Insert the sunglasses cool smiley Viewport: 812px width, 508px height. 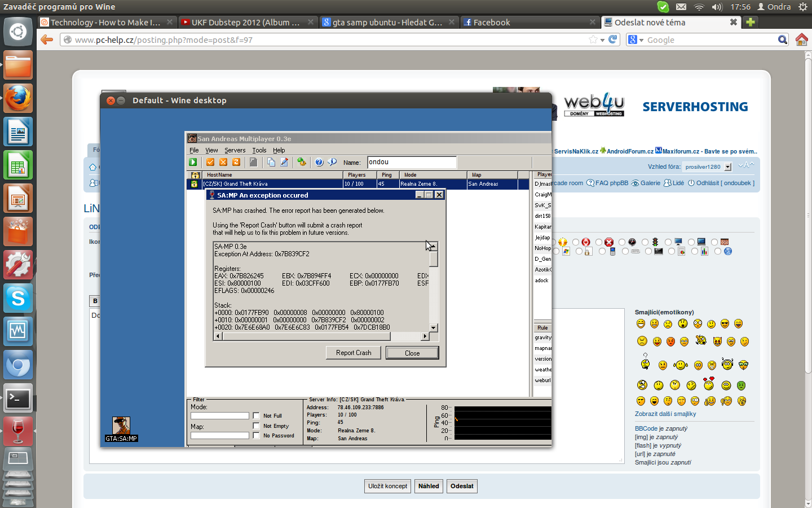click(x=725, y=323)
